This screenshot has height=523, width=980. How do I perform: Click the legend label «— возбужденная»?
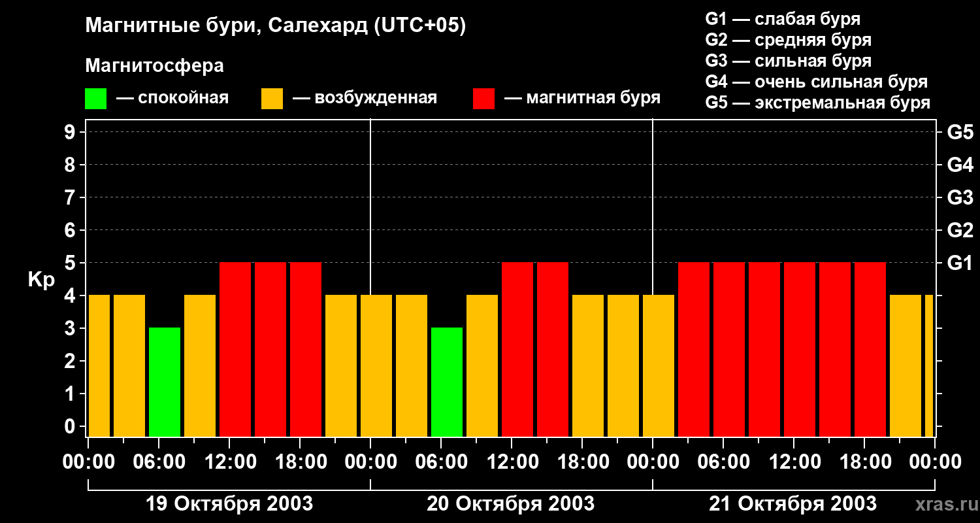365,98
